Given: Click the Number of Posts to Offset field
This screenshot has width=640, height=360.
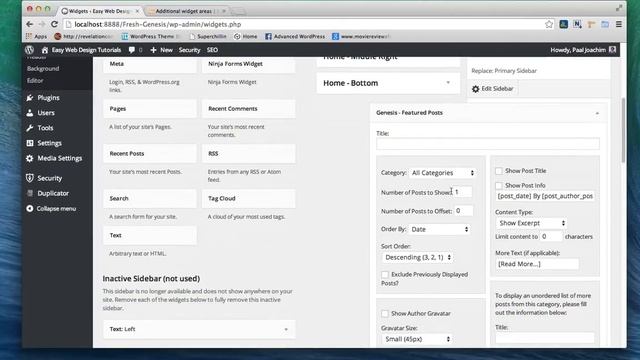Looking at the screenshot, I should (x=463, y=211).
